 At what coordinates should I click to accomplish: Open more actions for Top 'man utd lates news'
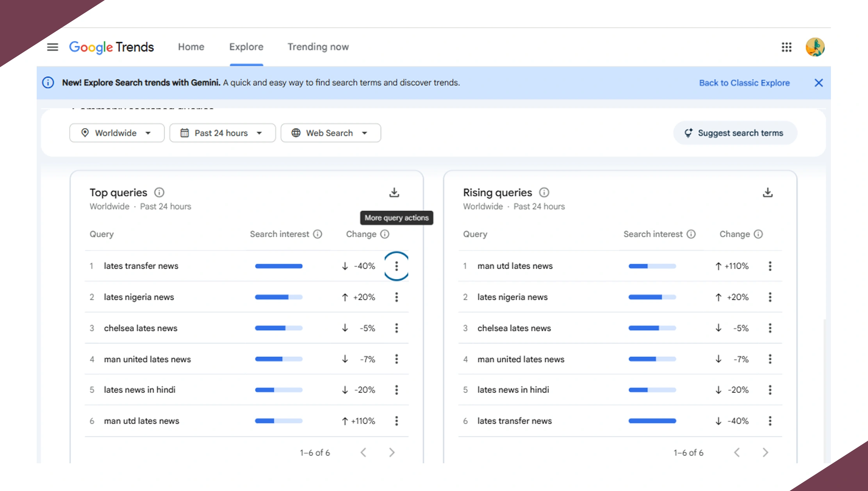pyautogui.click(x=396, y=421)
